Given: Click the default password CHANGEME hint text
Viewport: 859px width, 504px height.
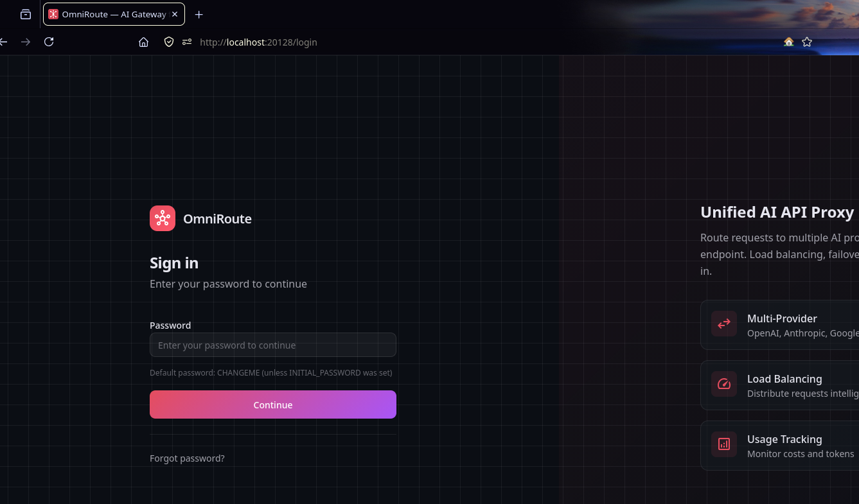Looking at the screenshot, I should pyautogui.click(x=270, y=372).
